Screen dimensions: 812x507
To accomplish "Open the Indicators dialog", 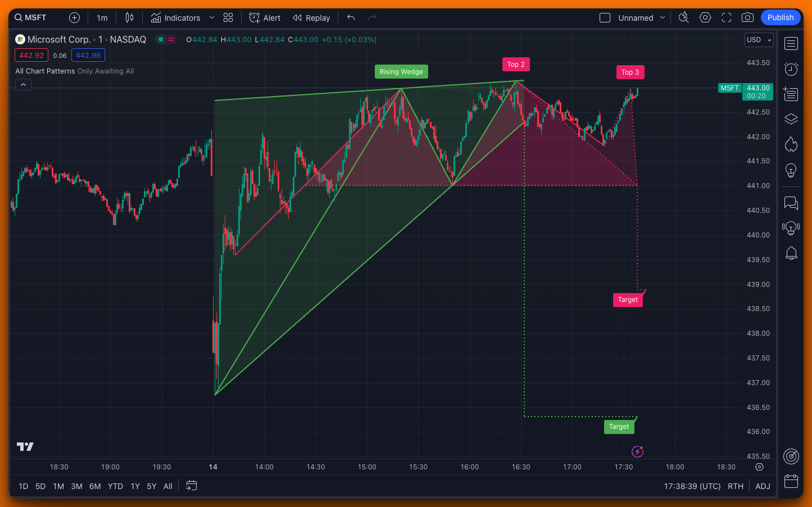I will pos(175,17).
